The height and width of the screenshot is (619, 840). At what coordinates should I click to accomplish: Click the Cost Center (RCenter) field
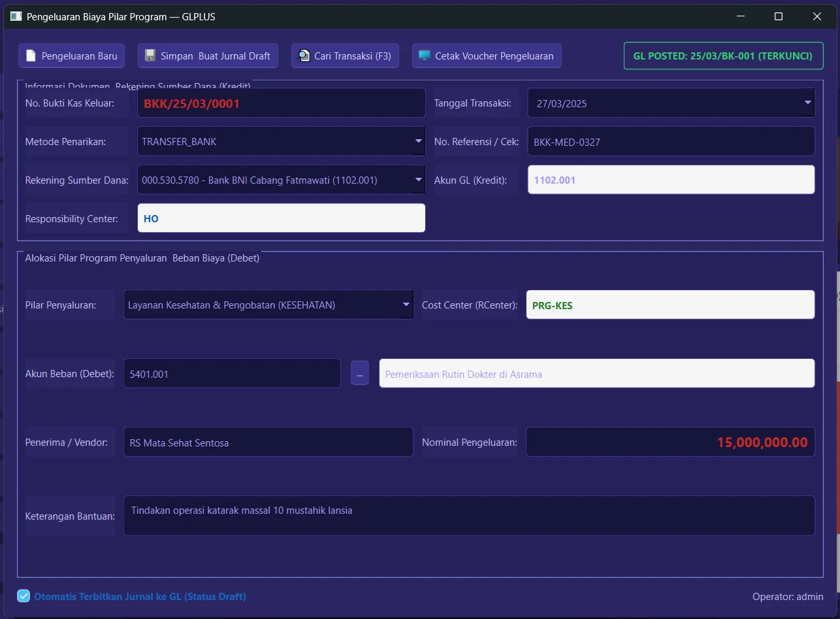click(x=671, y=305)
